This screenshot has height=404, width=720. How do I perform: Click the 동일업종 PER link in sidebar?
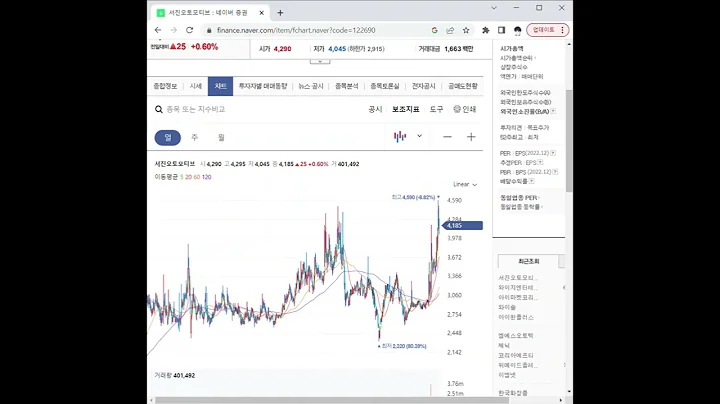click(x=519, y=197)
